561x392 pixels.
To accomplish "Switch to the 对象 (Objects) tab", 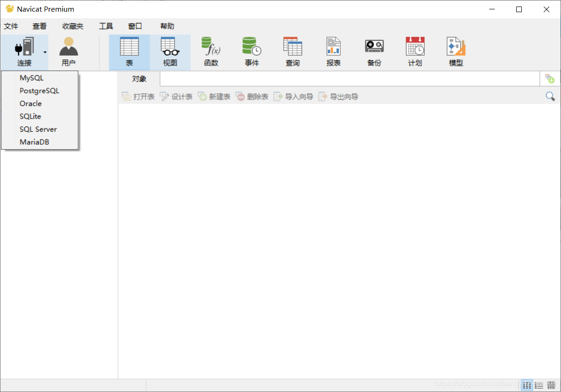I will point(139,79).
